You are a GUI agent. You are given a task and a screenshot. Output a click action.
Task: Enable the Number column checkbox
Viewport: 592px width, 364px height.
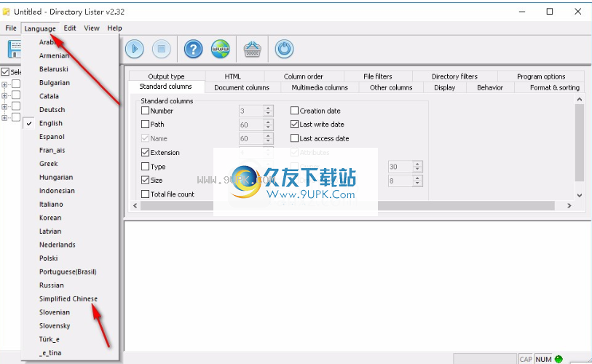145,111
